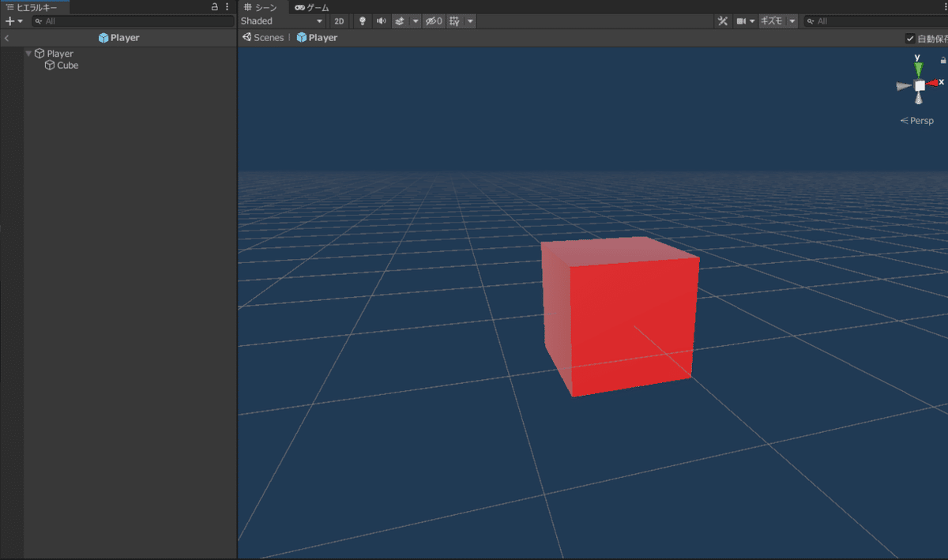The image size is (948, 560).
Task: Click the plus icon to create an object
Action: tap(9, 21)
